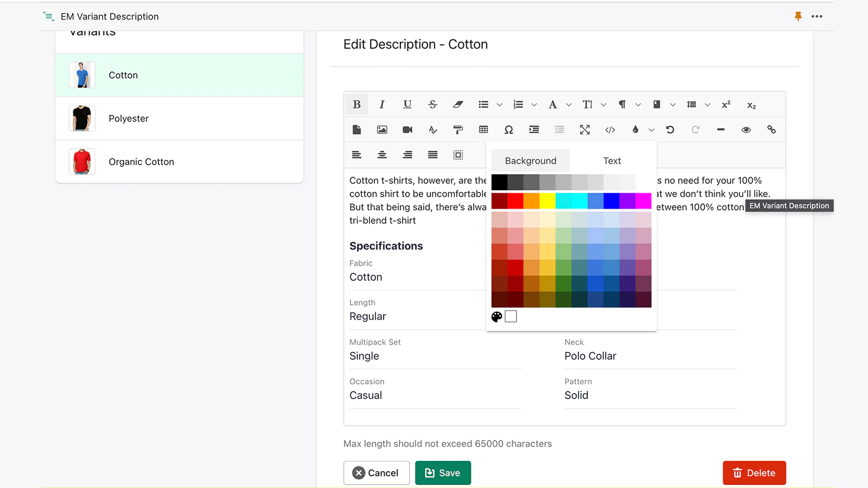Expand the unordered list style dropdown
The height and width of the screenshot is (488, 868).
500,105
